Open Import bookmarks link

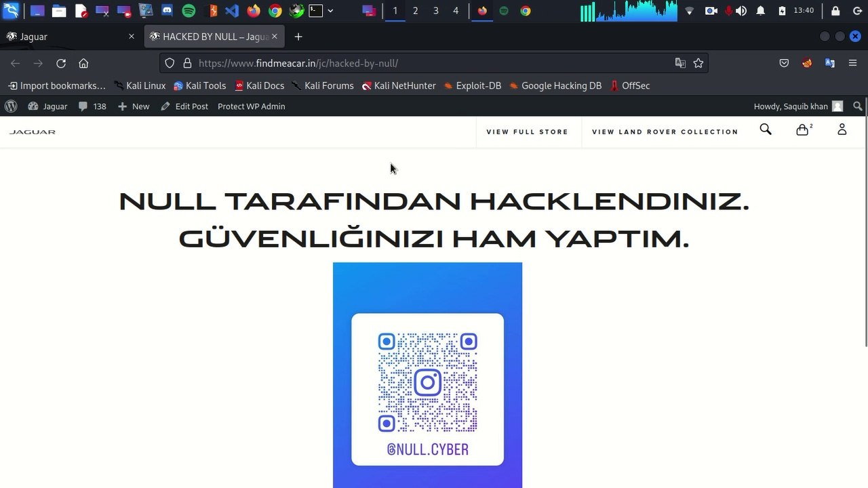pos(57,85)
